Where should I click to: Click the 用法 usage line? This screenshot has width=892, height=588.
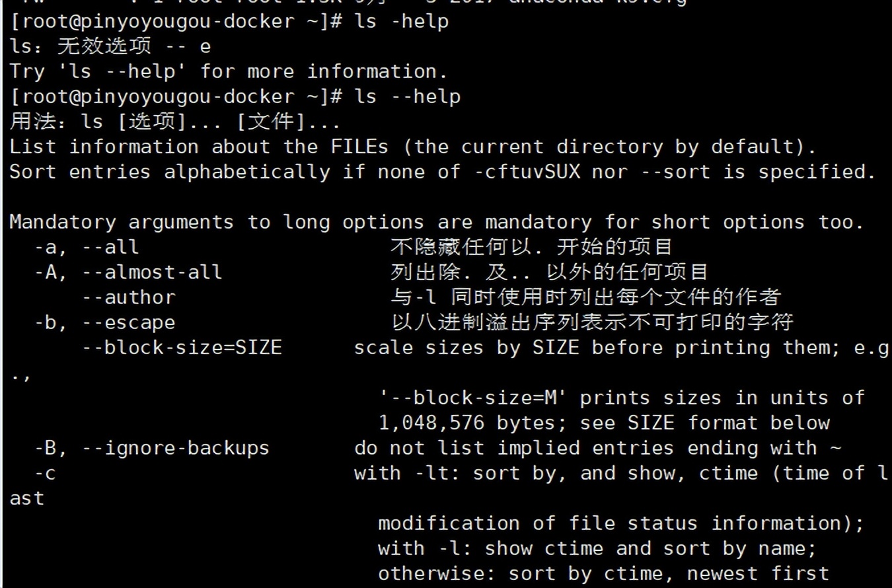[174, 122]
